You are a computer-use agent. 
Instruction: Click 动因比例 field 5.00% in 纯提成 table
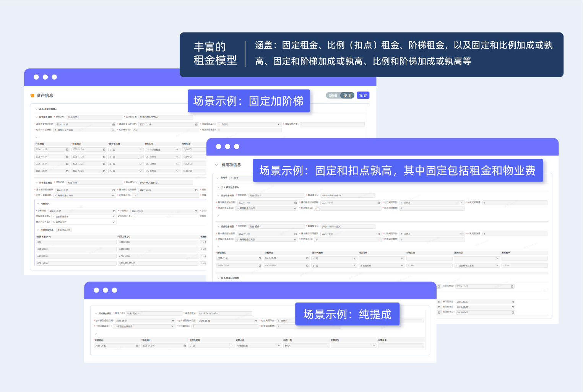306,346
